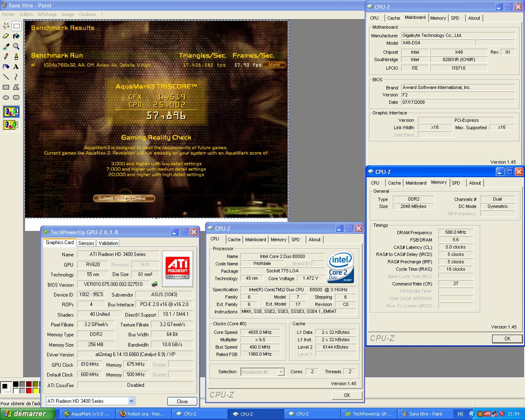Switch to the Sensors tab in GPU-Z
This screenshot has height=420, width=525.
(86, 243)
